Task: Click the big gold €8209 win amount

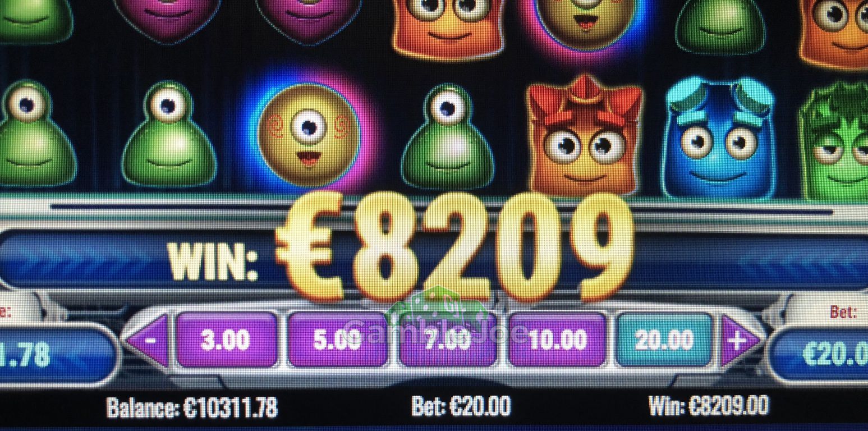Action: coord(455,247)
